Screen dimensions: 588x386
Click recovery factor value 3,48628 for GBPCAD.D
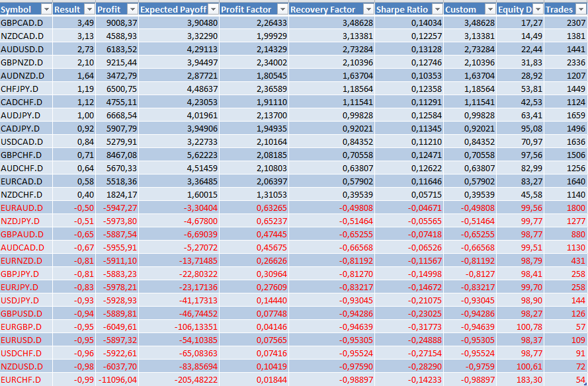click(358, 23)
